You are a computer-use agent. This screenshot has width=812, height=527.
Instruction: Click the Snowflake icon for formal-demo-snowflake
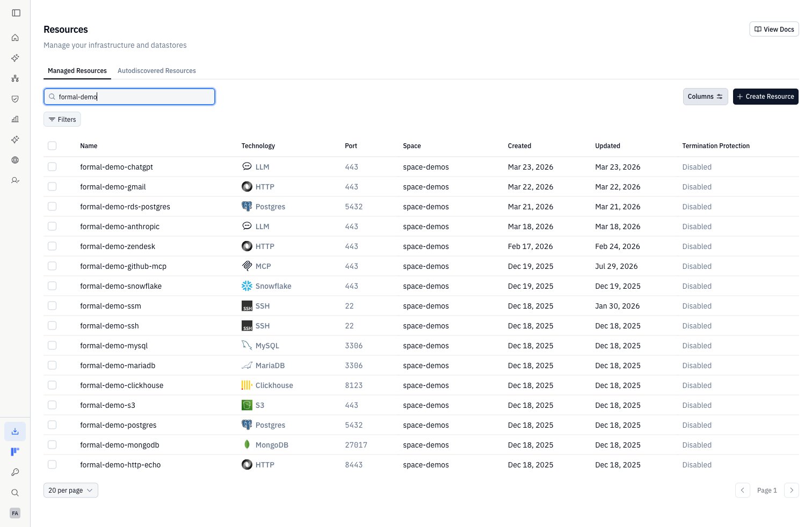click(247, 286)
